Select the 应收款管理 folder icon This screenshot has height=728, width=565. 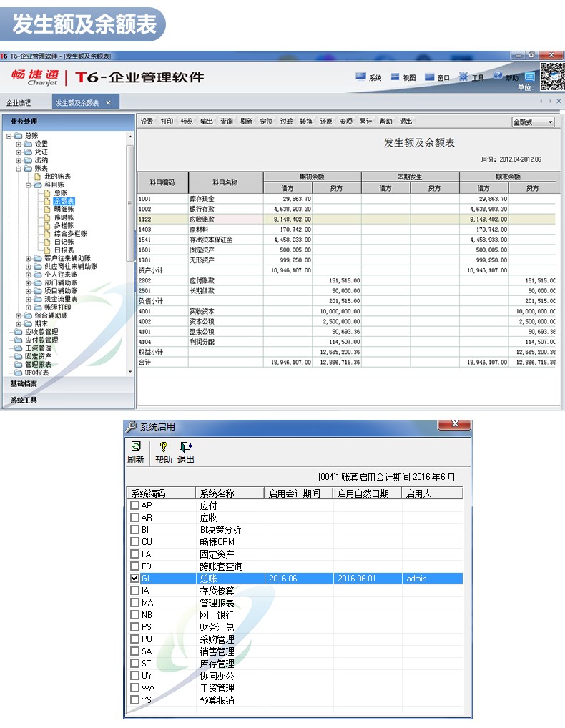[19, 332]
